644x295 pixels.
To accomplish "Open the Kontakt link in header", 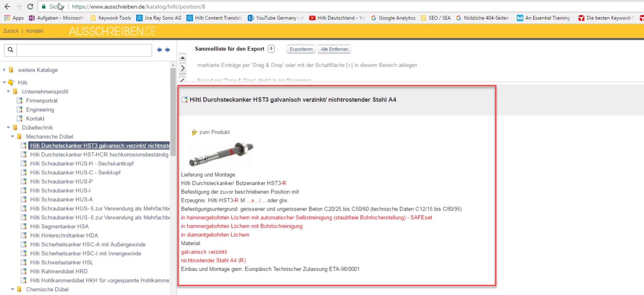I will pyautogui.click(x=35, y=31).
